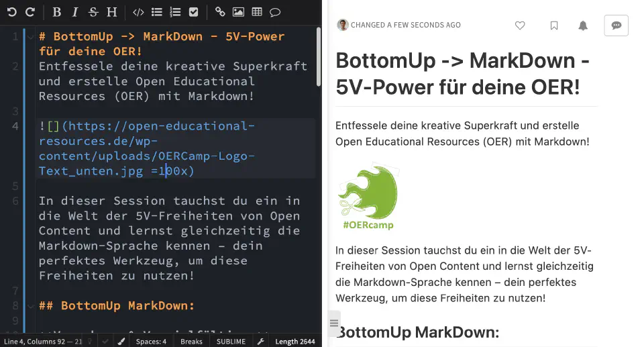The height and width of the screenshot is (347, 644).
Task: Toggle notifications with the bell icon
Action: point(583,25)
